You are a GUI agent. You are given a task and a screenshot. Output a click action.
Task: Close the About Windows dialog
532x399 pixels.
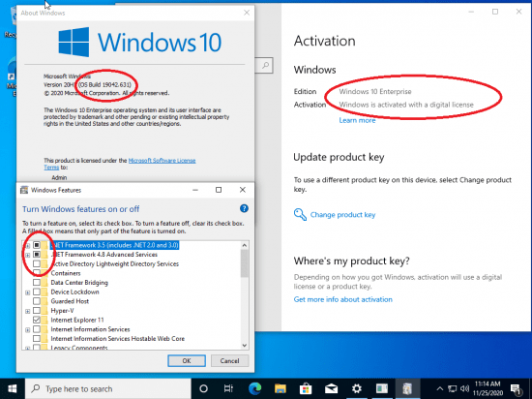247,13
